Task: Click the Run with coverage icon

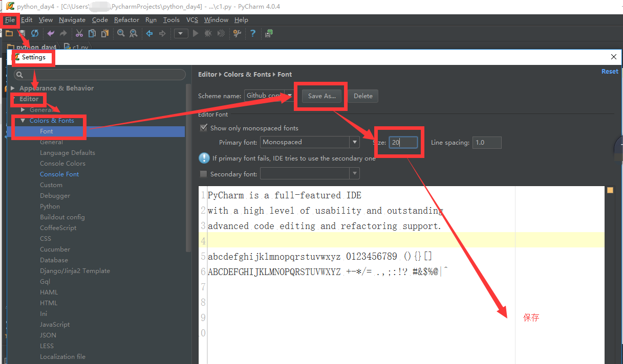Action: [221, 33]
